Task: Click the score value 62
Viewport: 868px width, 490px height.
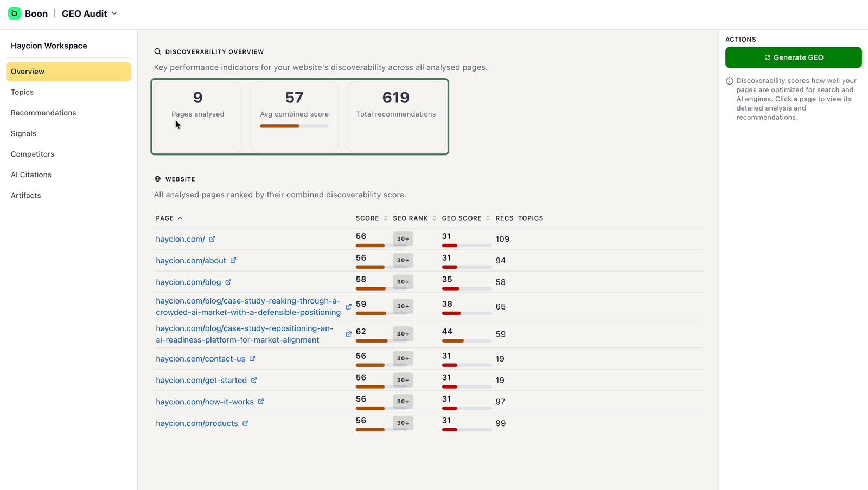Action: (361, 332)
